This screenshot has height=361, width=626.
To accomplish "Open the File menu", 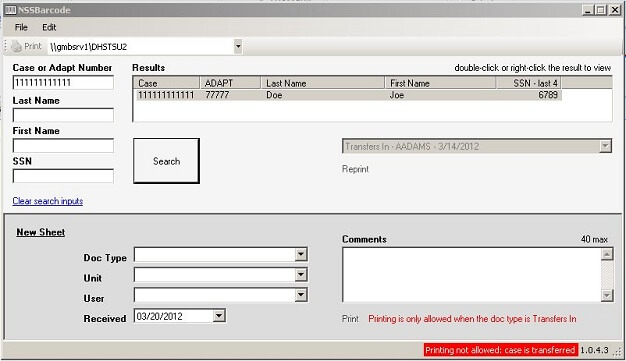I will pos(21,27).
